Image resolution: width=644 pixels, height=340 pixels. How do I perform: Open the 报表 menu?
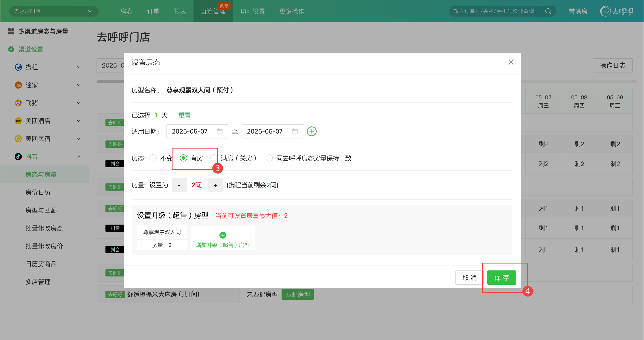180,11
